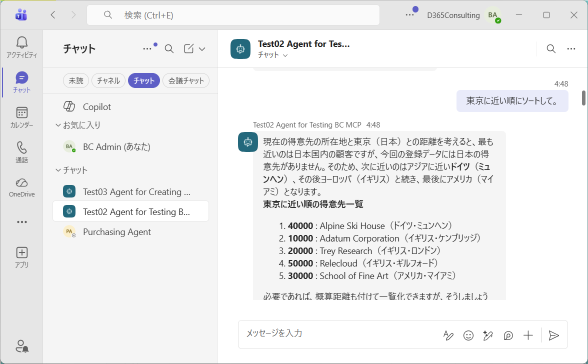Open the format text icon in compose box
This screenshot has height=364, width=588.
pyautogui.click(x=448, y=335)
